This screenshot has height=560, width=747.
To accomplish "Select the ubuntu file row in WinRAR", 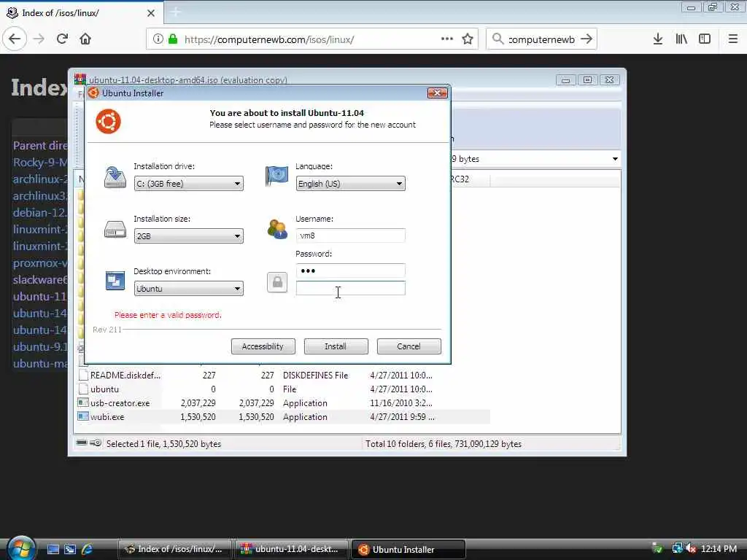I will click(x=284, y=389).
